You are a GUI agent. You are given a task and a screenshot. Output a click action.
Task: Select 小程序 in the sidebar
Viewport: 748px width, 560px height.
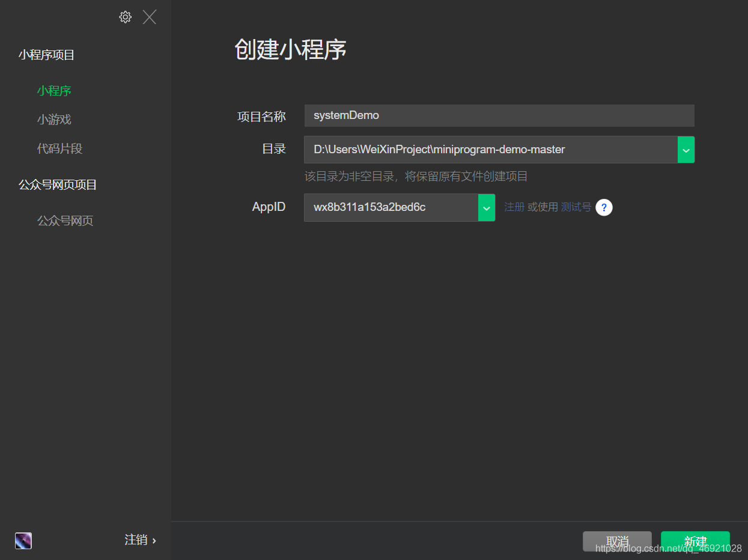coord(54,91)
